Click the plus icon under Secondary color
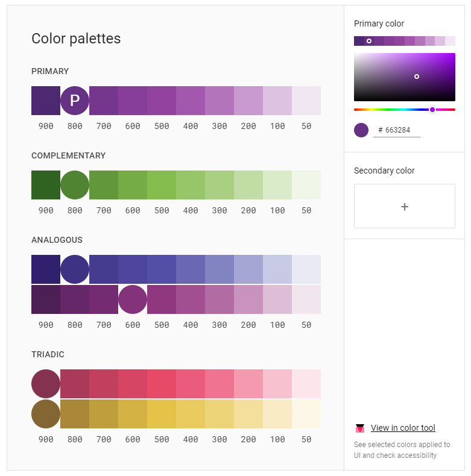 tap(404, 207)
